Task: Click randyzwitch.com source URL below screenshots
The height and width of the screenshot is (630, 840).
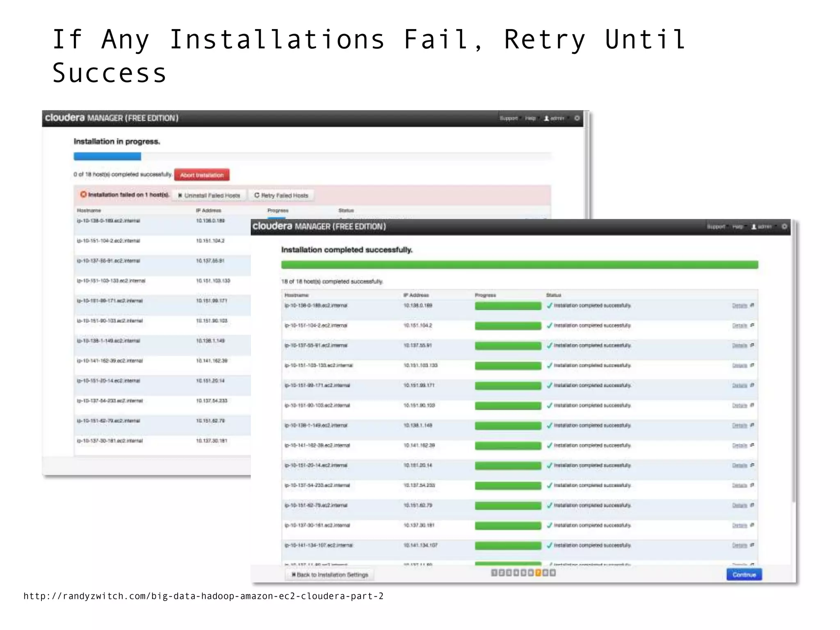Action: tap(203, 596)
